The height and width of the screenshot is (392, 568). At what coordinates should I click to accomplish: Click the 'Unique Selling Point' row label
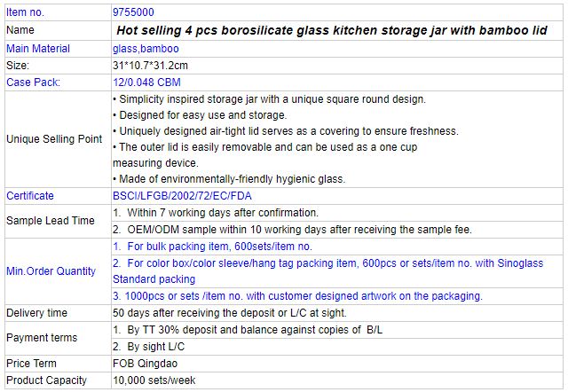click(x=54, y=139)
